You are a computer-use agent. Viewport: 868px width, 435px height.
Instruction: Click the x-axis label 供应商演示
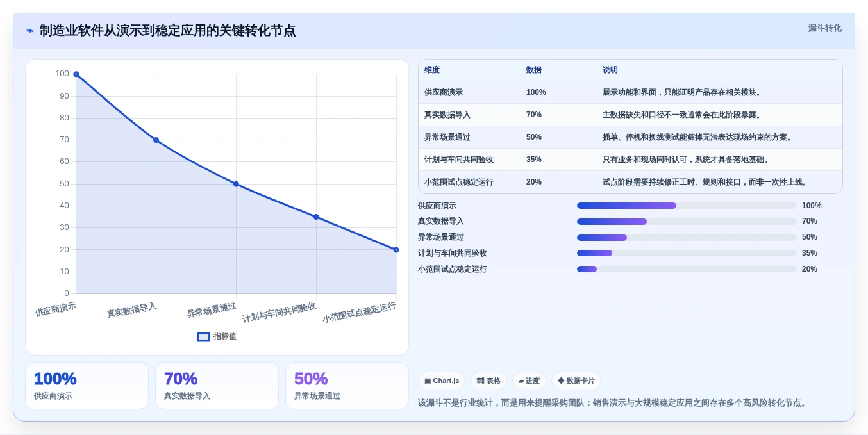coord(56,309)
